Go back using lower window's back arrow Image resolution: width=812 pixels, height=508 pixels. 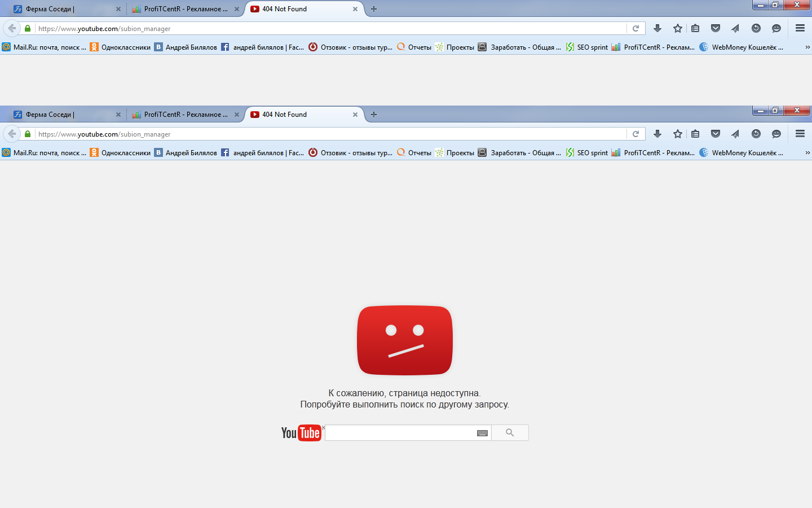coord(12,134)
